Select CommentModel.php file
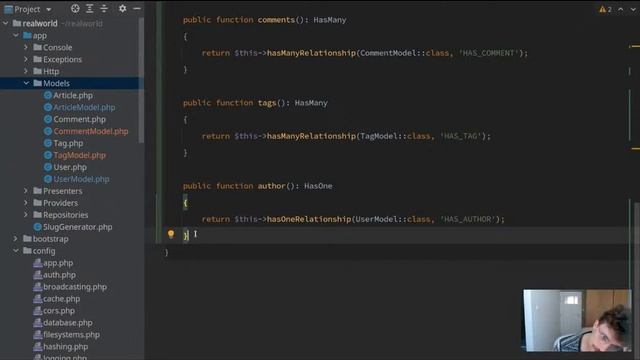The height and width of the screenshot is (360, 640). tap(91, 131)
